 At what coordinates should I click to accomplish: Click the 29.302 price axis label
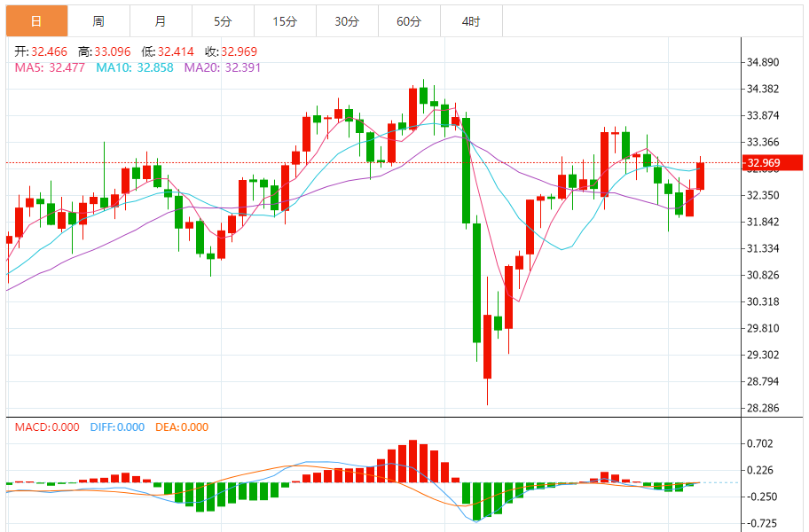click(763, 355)
